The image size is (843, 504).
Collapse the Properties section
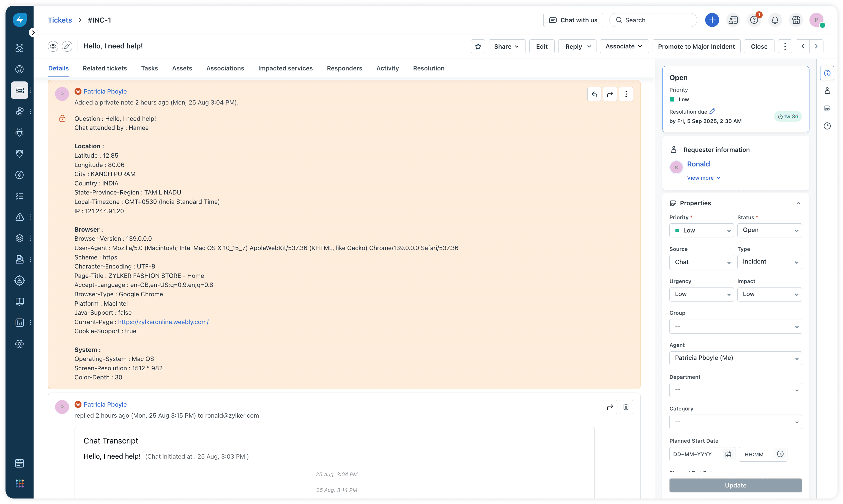point(798,203)
